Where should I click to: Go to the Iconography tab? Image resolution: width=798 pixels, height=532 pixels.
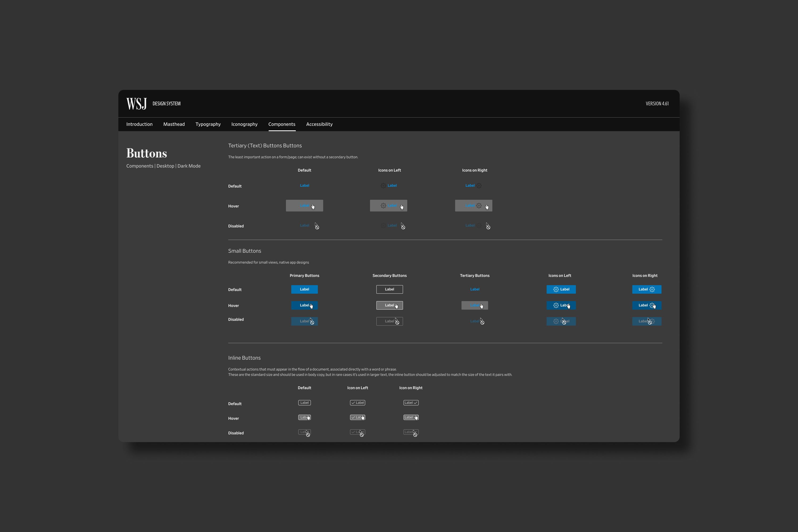(244, 124)
